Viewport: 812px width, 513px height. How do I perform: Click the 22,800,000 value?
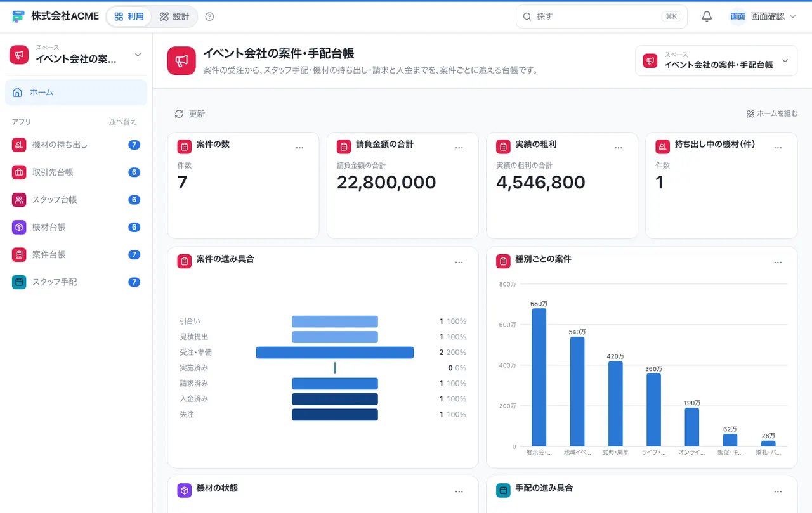(386, 183)
